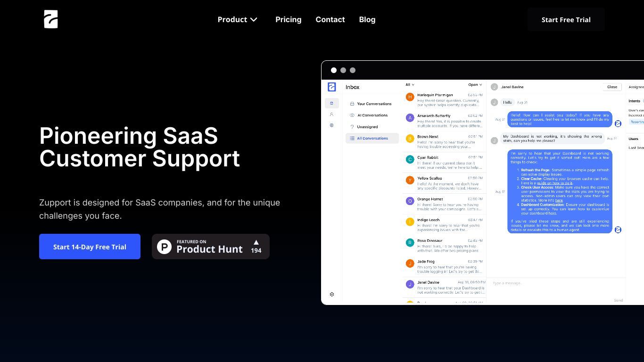This screenshot has height=362, width=644.
Task: Click the Product Hunt P logo
Action: pos(164,247)
